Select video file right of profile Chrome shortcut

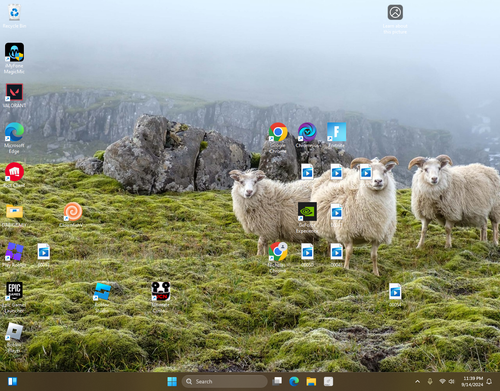[307, 252]
